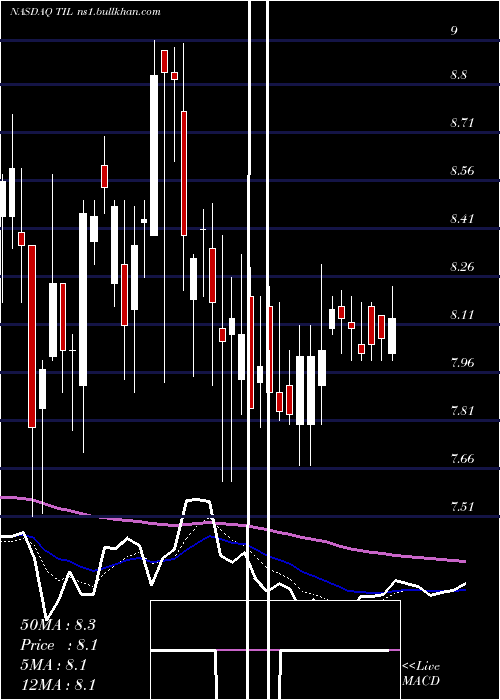Select the last white candlestick on the right
This screenshot has height=700, width=500.
coord(392,336)
